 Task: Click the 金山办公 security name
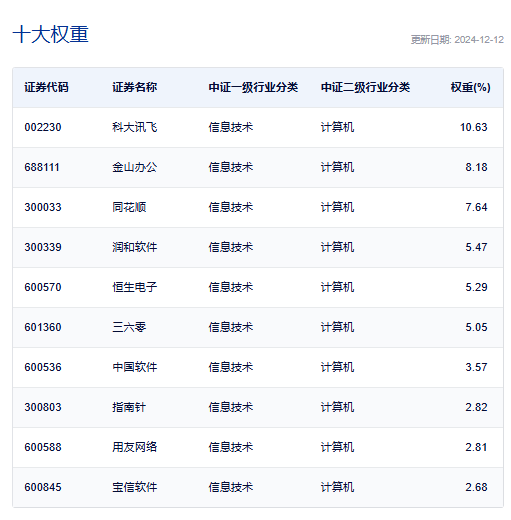coord(134,167)
